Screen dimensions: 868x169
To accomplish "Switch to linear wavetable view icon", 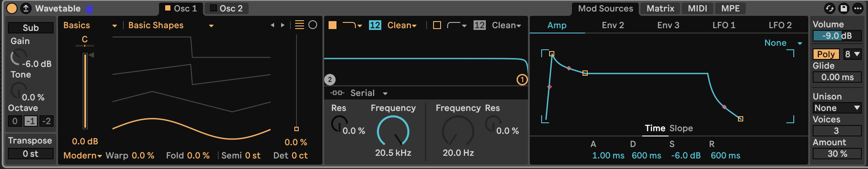I will pos(300,25).
